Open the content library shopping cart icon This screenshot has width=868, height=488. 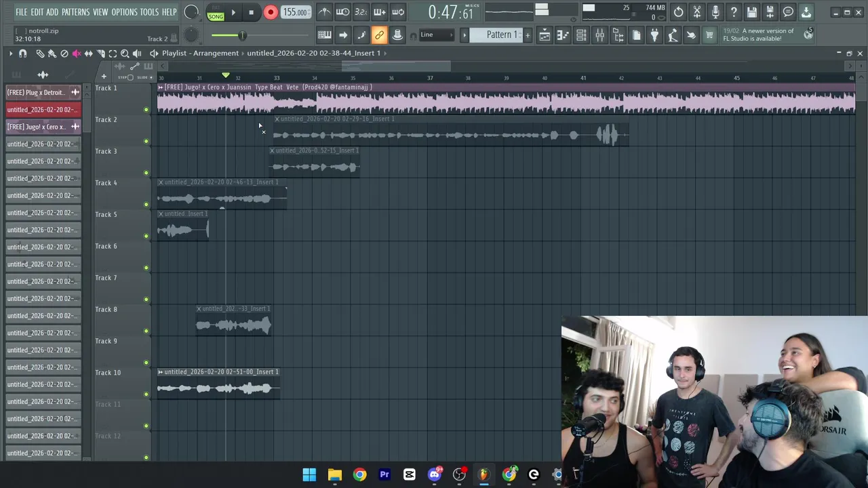(709, 35)
